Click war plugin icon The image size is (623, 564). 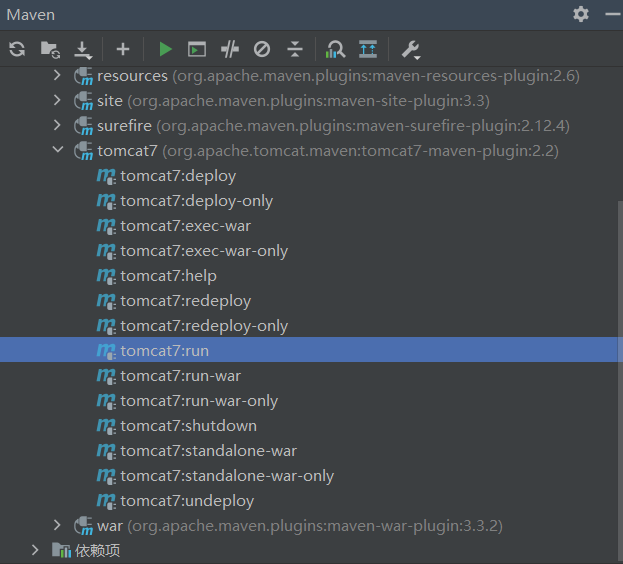[83, 526]
